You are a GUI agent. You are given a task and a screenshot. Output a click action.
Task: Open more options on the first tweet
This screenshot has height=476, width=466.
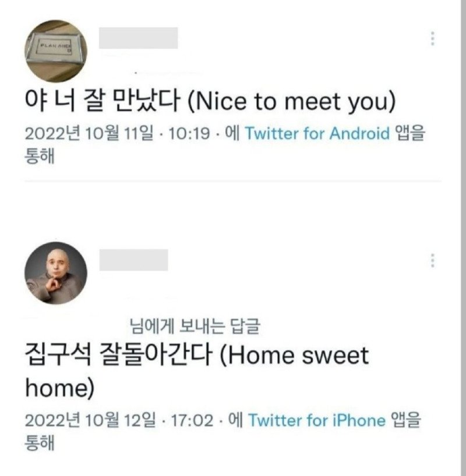[x=433, y=38]
